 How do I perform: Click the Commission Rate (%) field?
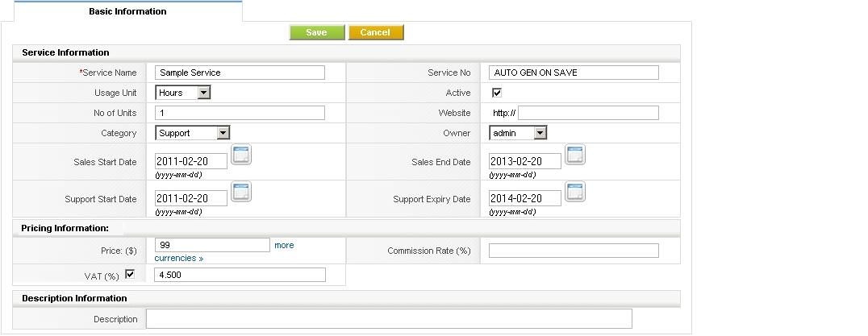[x=574, y=251]
